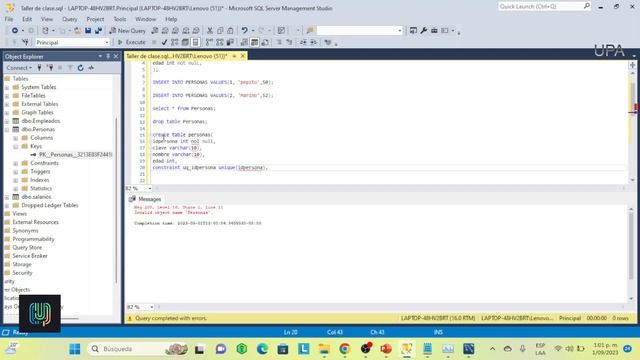Open the Principal database dropdown

107,42
